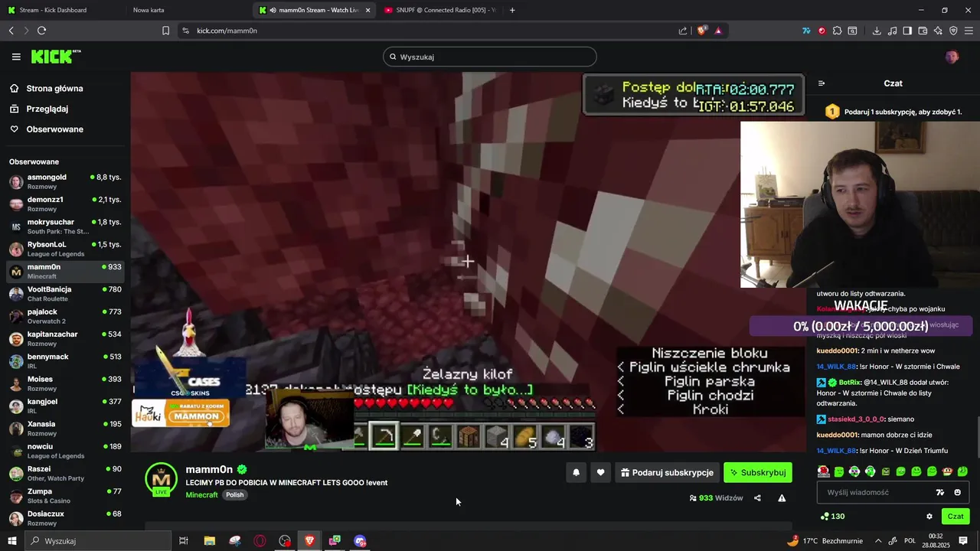
Task: Close the mamm0n Stream tab
Action: tap(368, 10)
